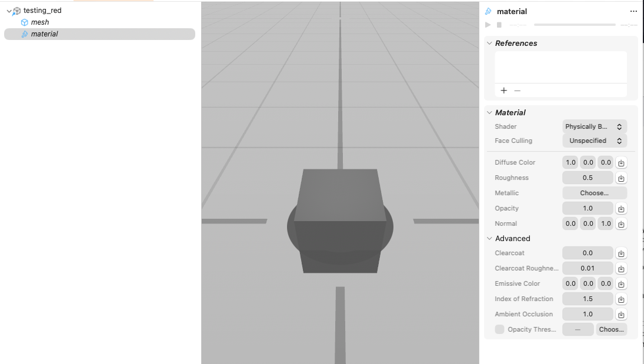Click the texture import icon for Opacity
The height and width of the screenshot is (364, 644).
point(621,209)
